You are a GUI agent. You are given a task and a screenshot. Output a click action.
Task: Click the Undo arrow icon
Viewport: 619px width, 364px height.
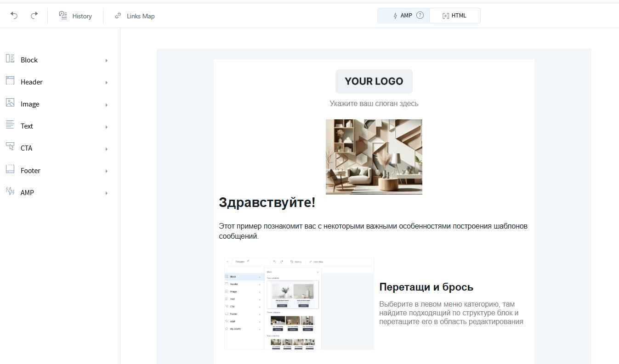point(14,16)
